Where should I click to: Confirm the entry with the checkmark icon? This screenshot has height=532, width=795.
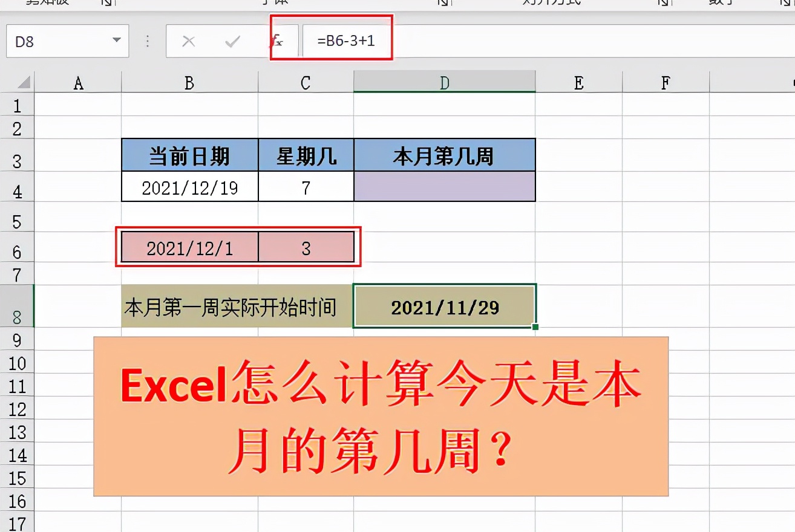click(x=232, y=41)
